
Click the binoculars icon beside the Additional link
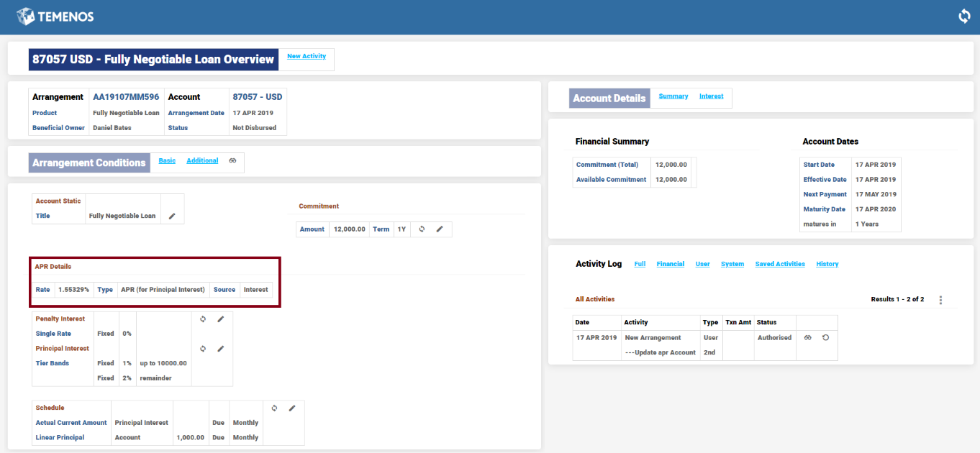(x=232, y=161)
